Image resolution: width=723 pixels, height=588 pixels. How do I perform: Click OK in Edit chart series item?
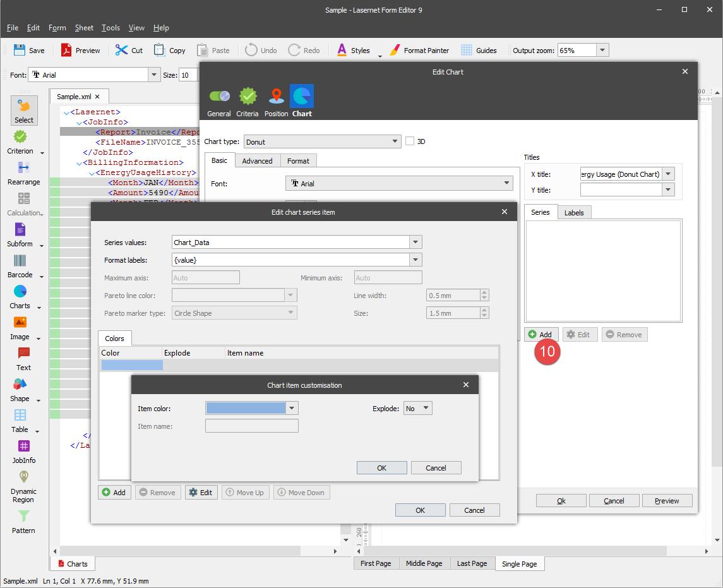point(420,510)
